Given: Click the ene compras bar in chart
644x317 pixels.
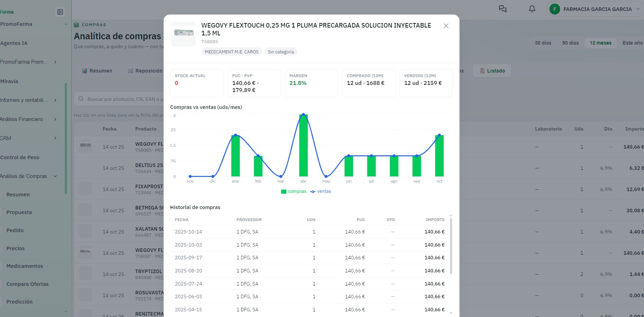Looking at the screenshot, I should [235, 156].
